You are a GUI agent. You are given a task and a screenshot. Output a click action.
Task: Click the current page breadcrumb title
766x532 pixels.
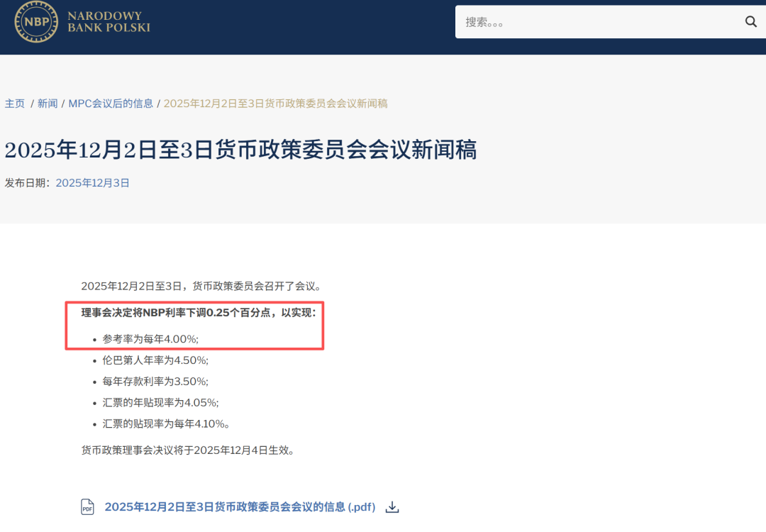click(x=277, y=102)
